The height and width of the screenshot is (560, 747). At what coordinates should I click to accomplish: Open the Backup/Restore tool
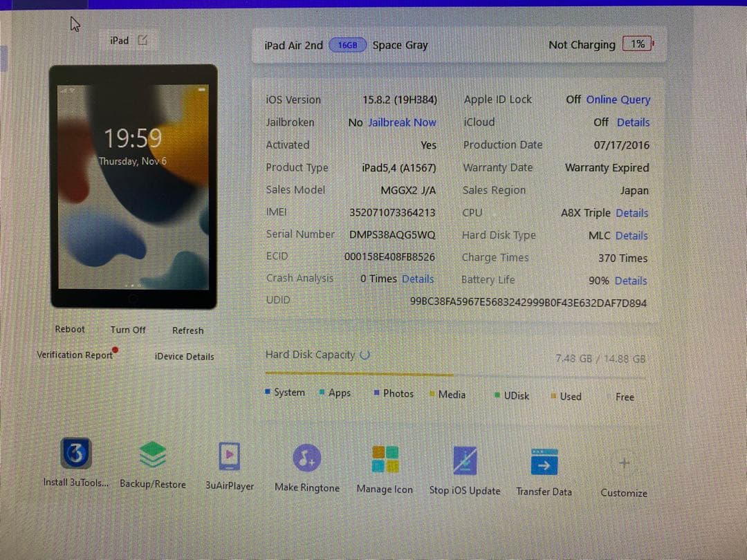tap(152, 455)
